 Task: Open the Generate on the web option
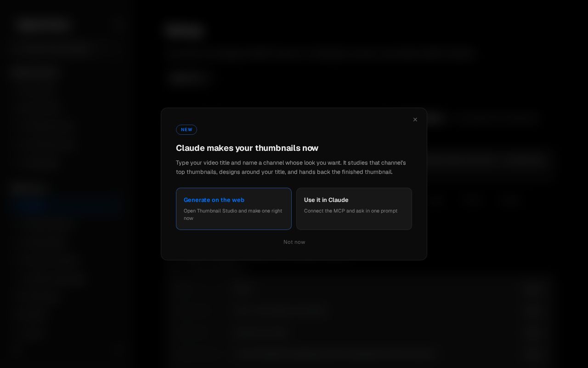click(x=234, y=209)
